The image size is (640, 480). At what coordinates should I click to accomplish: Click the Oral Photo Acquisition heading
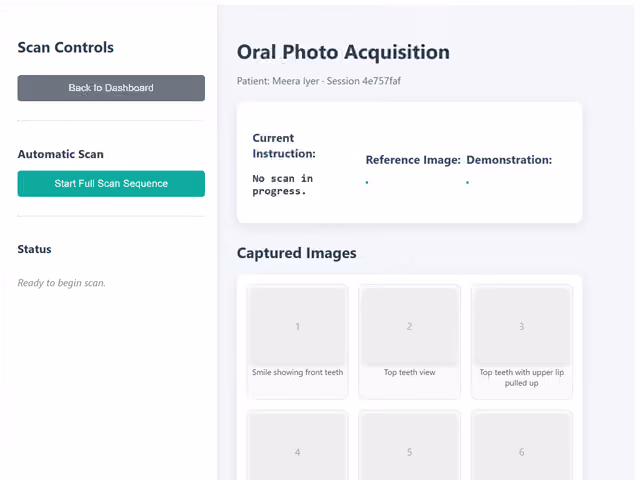(343, 52)
